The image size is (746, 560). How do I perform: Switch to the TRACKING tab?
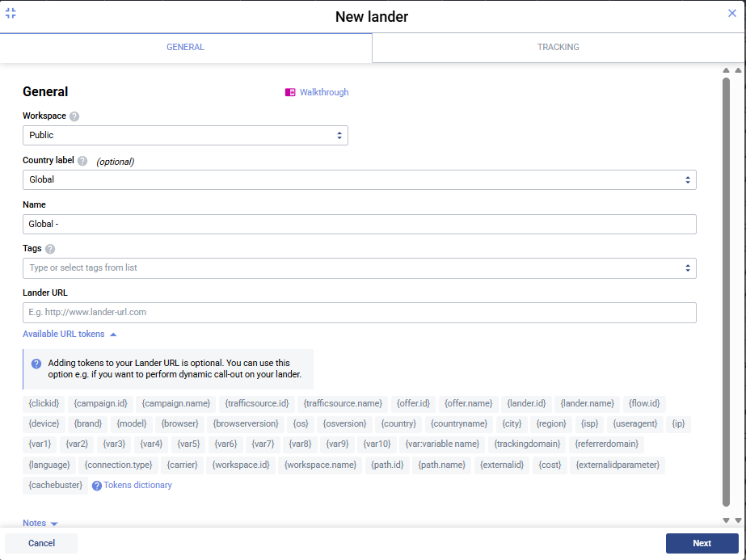pyautogui.click(x=558, y=48)
